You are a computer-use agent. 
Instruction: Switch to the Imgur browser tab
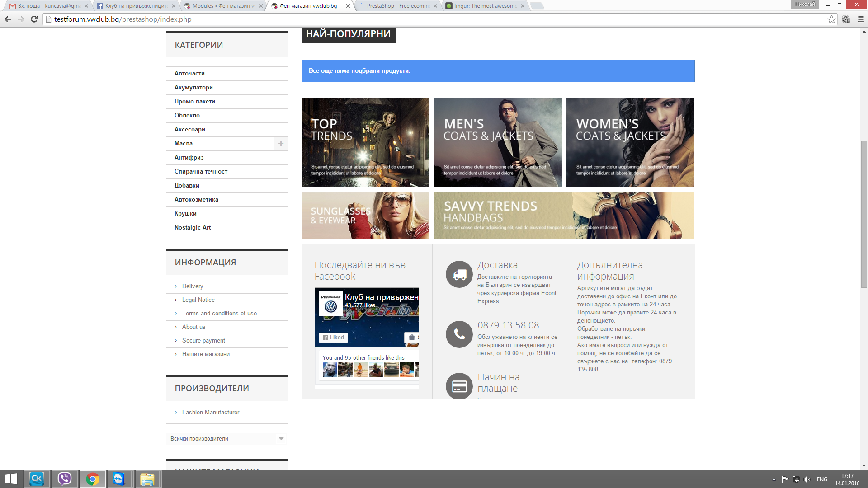(485, 6)
